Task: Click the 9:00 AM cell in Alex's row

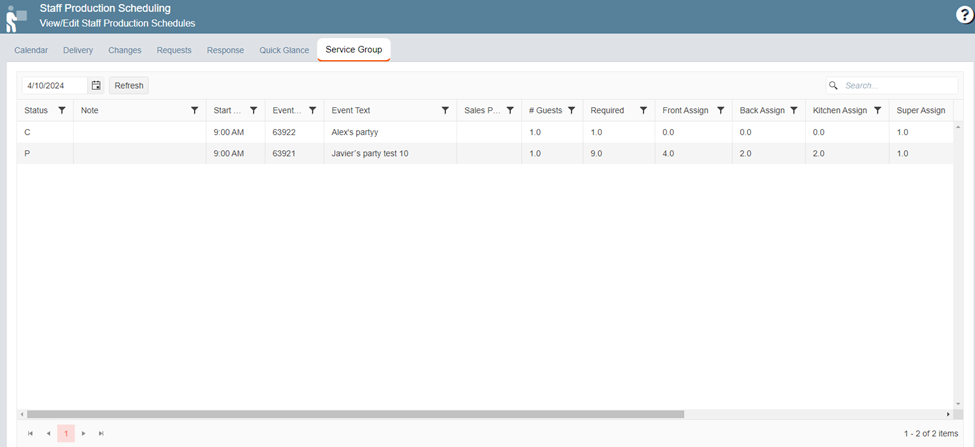Action: 236,132
